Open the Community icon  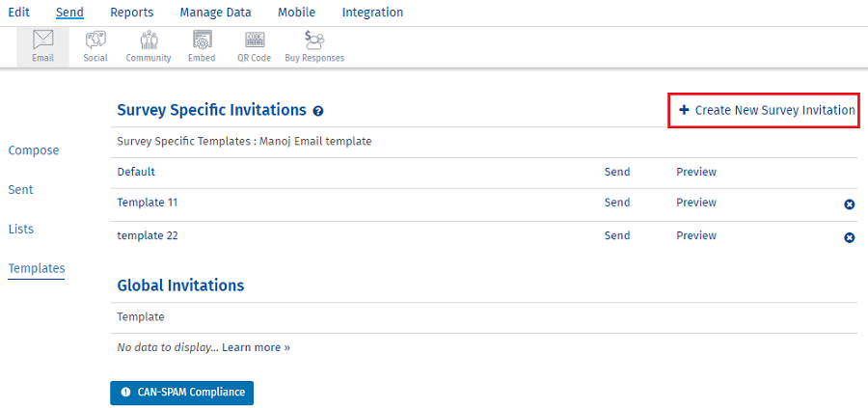pos(149,41)
